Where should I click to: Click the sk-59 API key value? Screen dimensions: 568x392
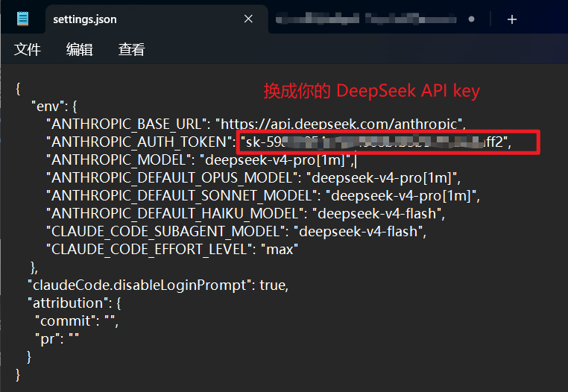375,142
